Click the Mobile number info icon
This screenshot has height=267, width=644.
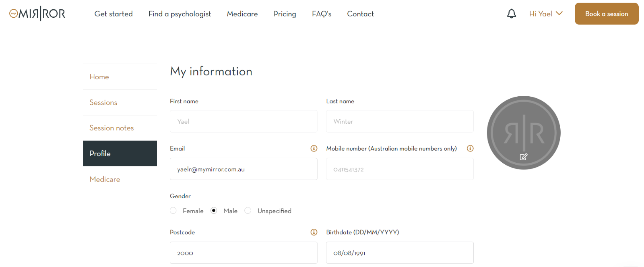[x=470, y=149]
